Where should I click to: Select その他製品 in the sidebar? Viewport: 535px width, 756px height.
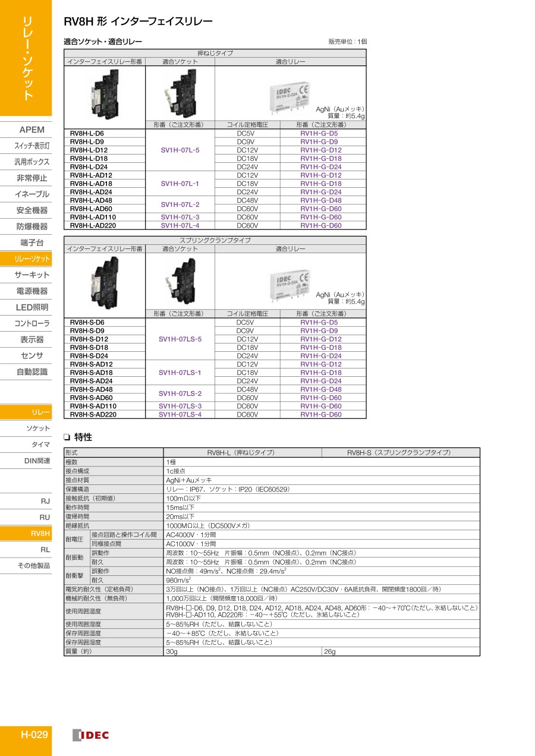(x=33, y=566)
